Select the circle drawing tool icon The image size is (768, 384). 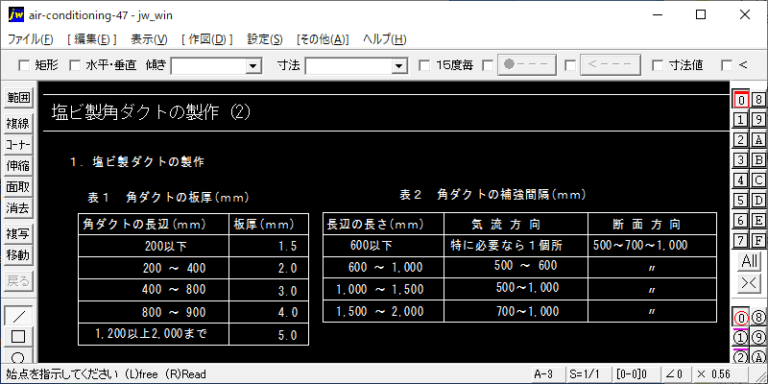(18, 356)
